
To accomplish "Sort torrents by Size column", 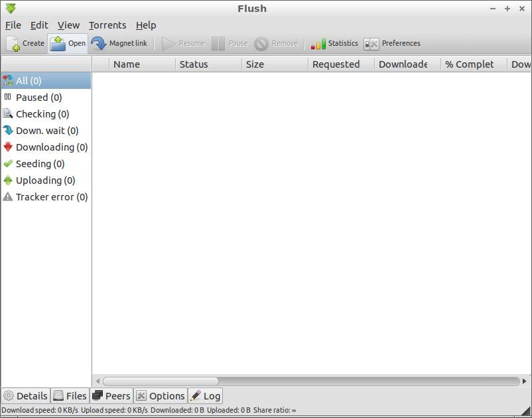I will tap(275, 64).
